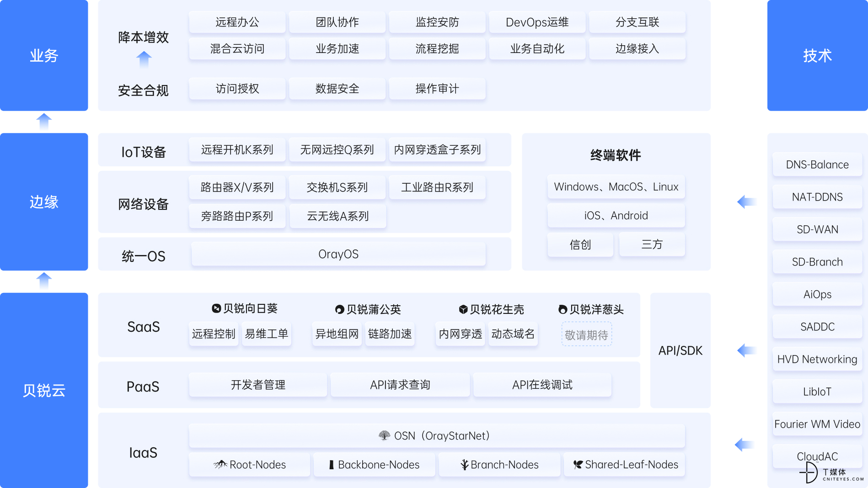
Task: Select the 技术 blue panel
Action: point(817,55)
